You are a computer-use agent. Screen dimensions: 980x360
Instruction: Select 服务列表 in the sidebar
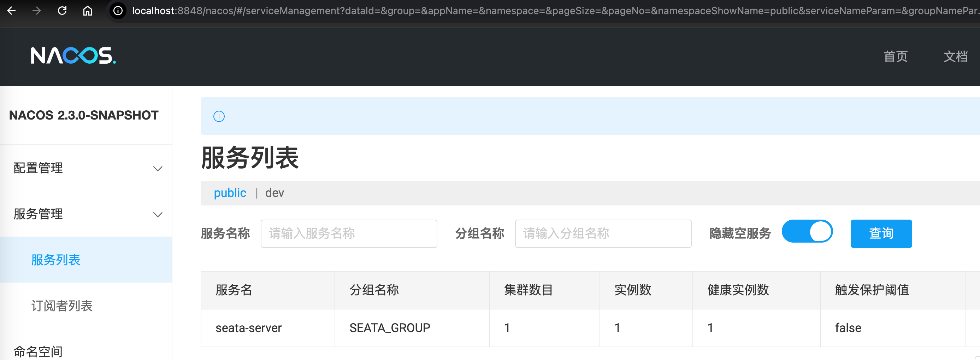(55, 260)
